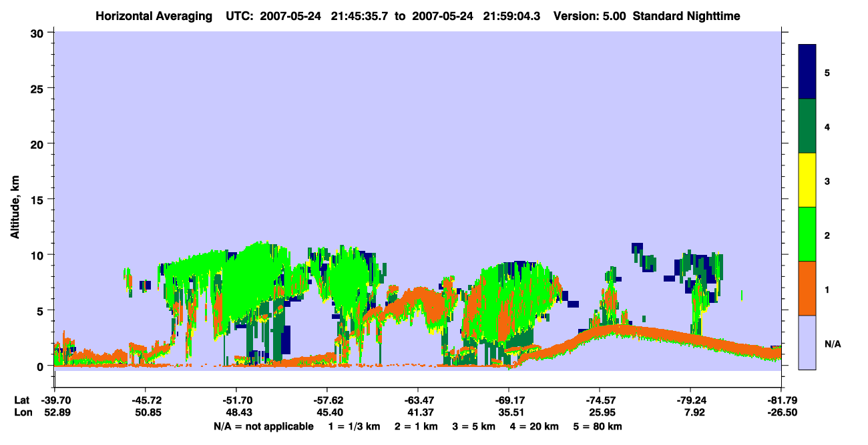Click the color bar label 3
Viewport: 868px width, 445px height.
tap(827, 181)
